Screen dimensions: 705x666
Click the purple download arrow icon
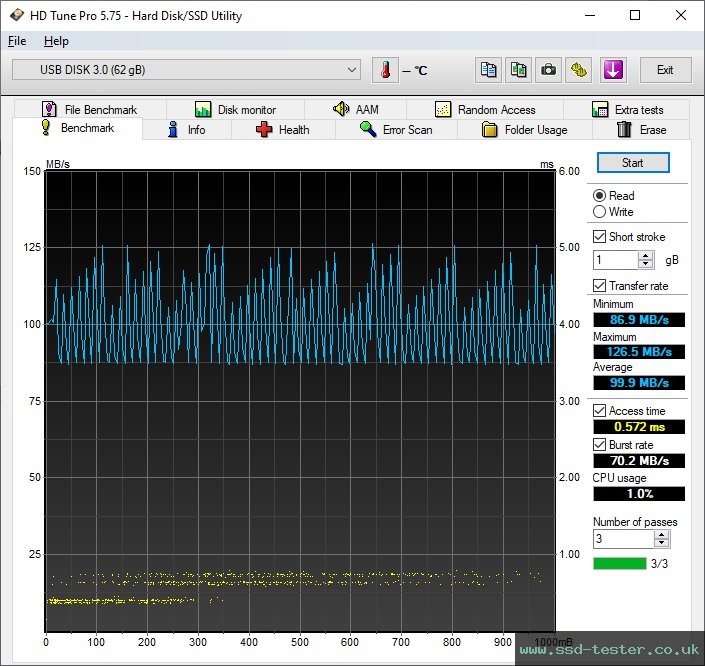pyautogui.click(x=613, y=70)
